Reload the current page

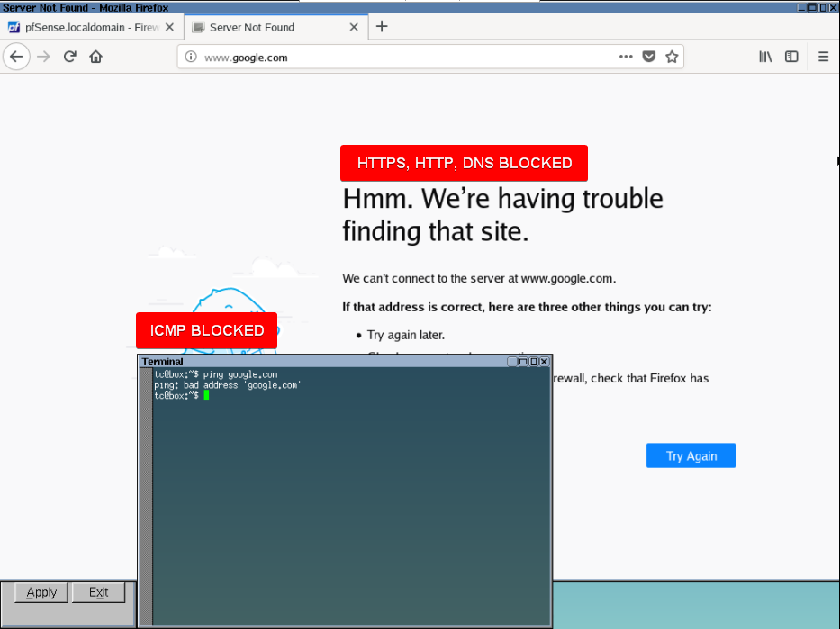pos(69,57)
